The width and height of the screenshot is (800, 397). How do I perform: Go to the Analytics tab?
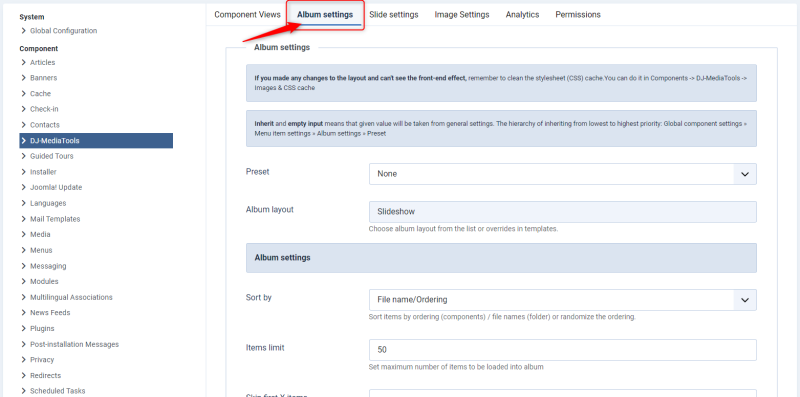pos(522,15)
